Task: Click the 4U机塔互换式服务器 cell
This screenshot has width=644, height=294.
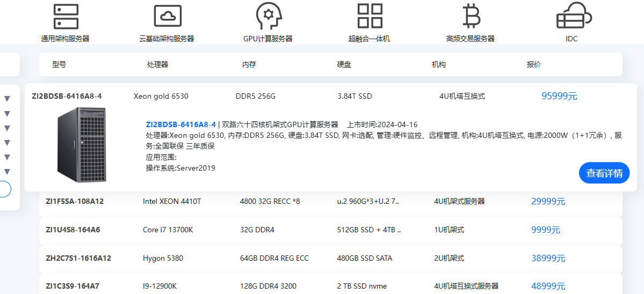Action: 466,286
